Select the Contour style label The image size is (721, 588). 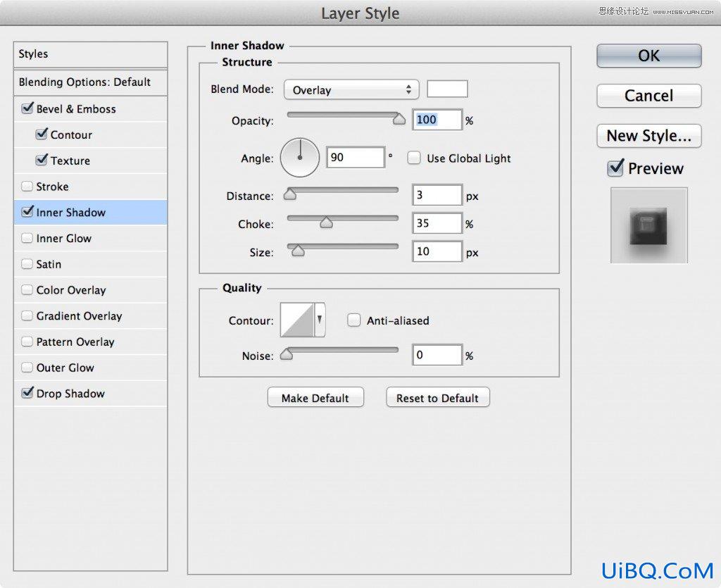(x=71, y=135)
